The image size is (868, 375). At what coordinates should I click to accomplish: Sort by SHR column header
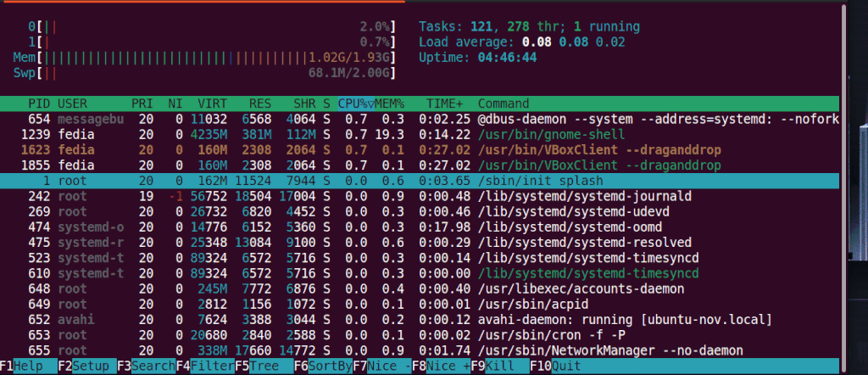click(x=304, y=104)
